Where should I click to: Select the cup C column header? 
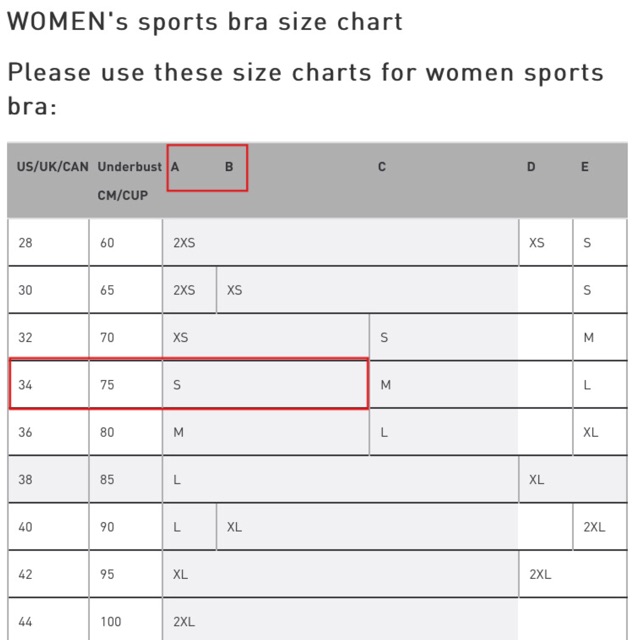382,167
